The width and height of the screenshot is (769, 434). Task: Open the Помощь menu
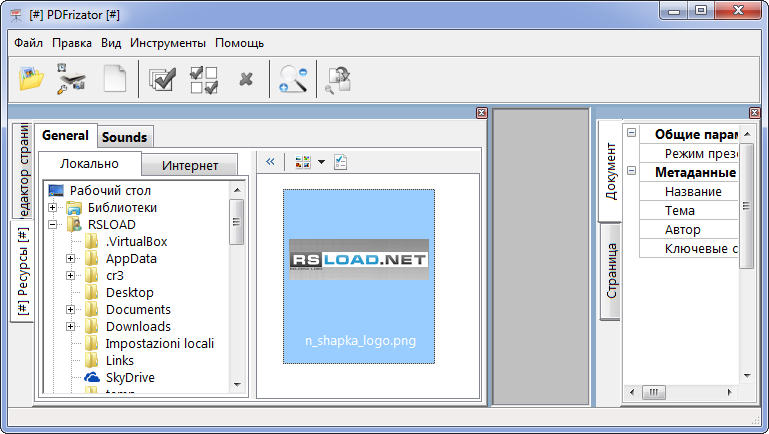(x=239, y=43)
